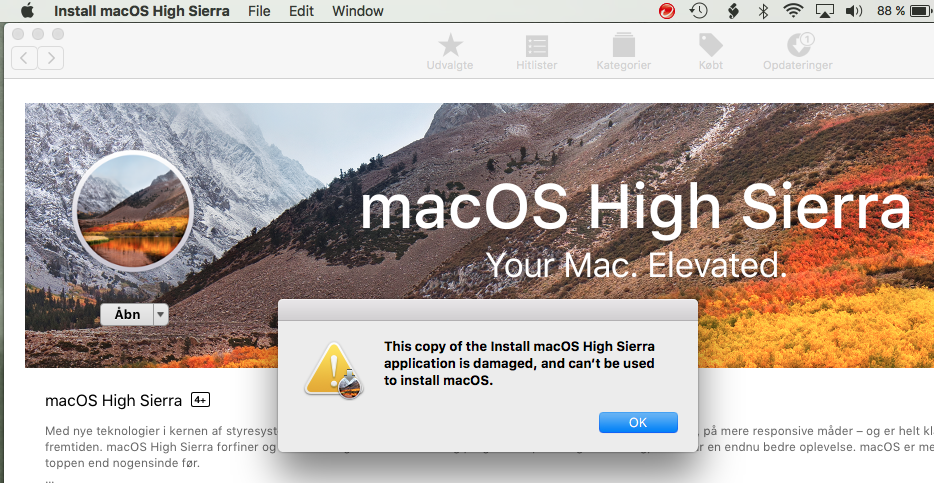Click the menu bar icon left of Bluetooth
This screenshot has width=934, height=483.
pos(733,11)
